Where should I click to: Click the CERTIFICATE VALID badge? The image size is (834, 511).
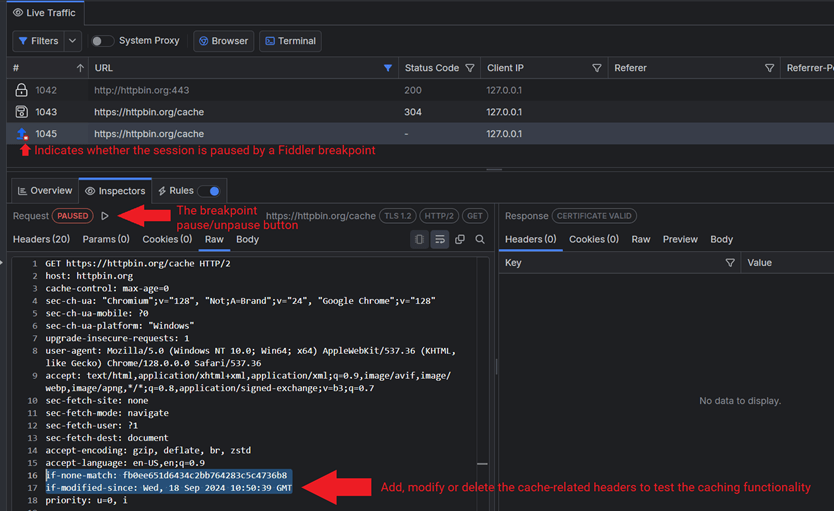pyautogui.click(x=594, y=216)
